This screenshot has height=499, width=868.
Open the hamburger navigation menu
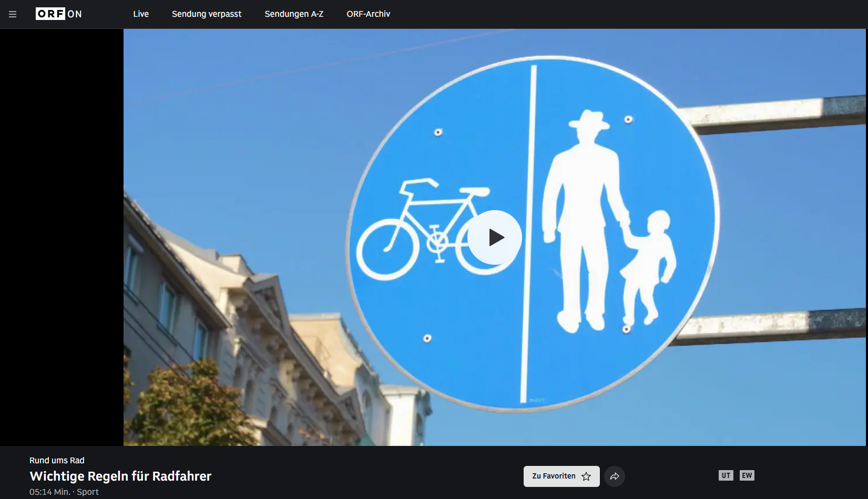point(13,14)
